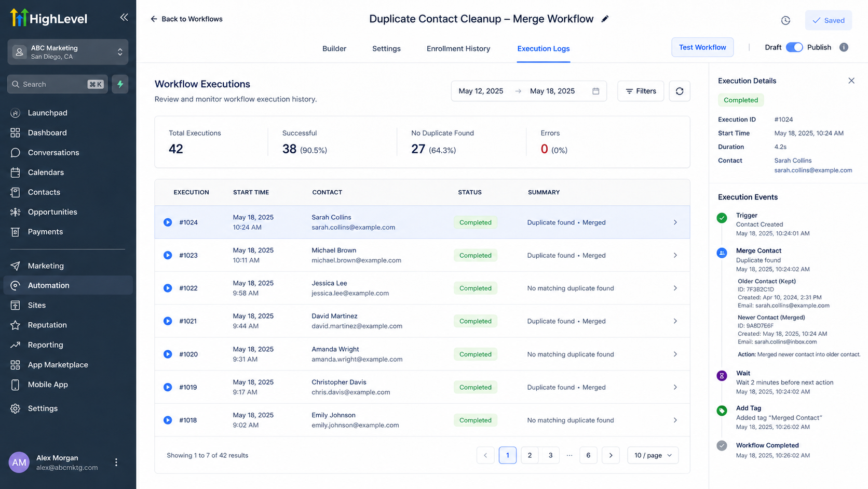Click play icon for execution #1021

168,321
